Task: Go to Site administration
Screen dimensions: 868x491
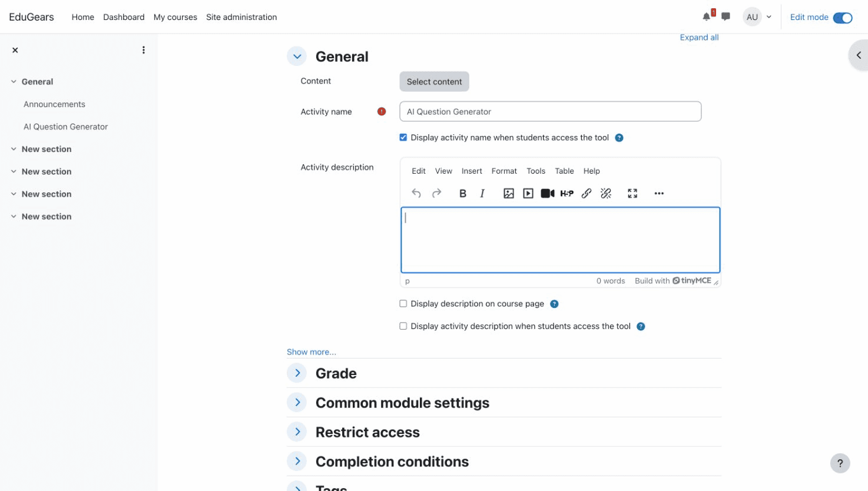Action: [241, 17]
